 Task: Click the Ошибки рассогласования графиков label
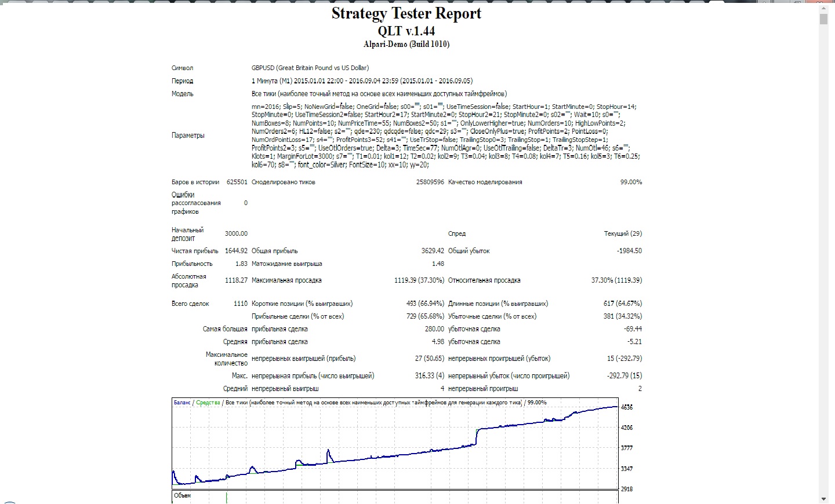pyautogui.click(x=196, y=203)
